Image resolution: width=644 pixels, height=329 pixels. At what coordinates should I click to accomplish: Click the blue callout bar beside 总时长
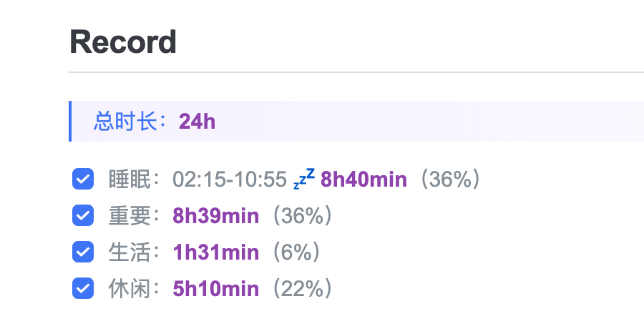70,122
